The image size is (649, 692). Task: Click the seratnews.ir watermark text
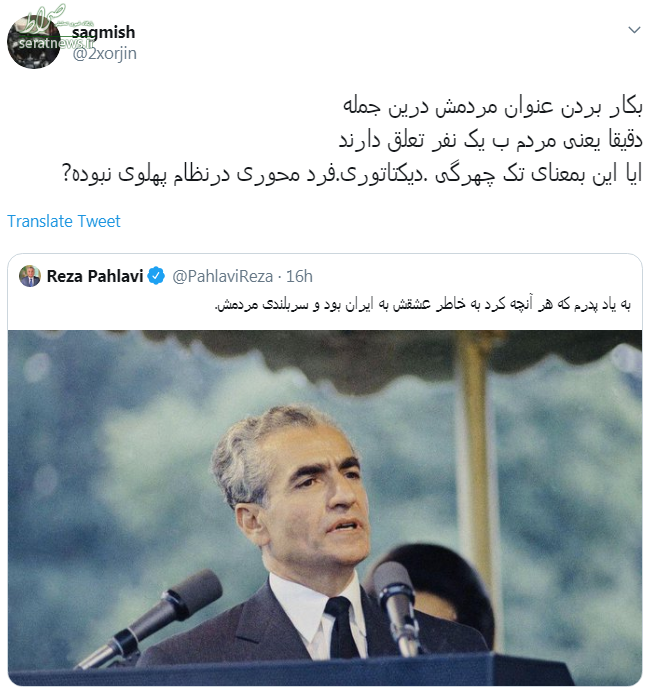[x=56, y=43]
